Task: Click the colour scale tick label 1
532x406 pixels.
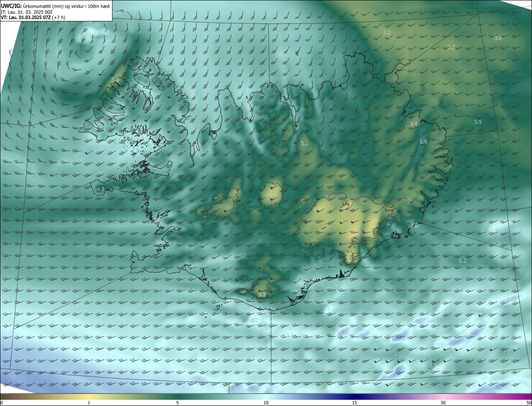Action: pos(89,403)
